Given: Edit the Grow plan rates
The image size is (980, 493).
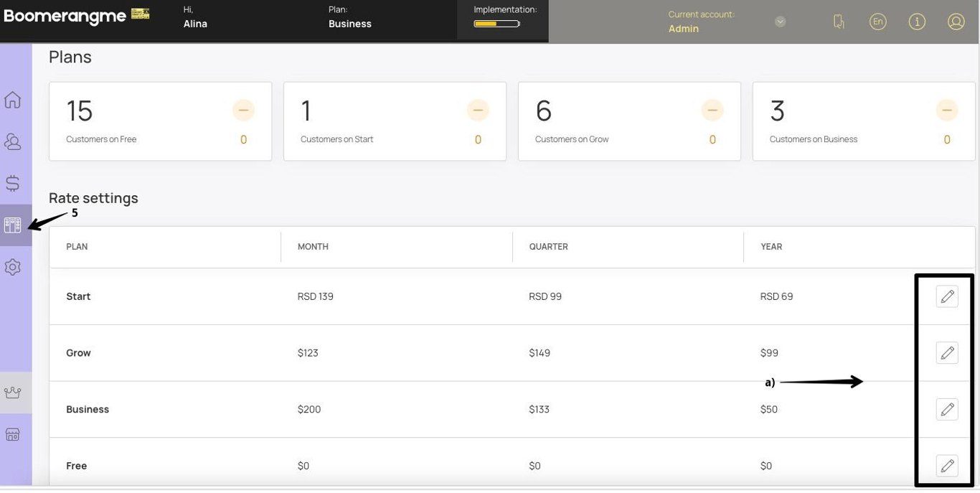Looking at the screenshot, I should [x=947, y=352].
